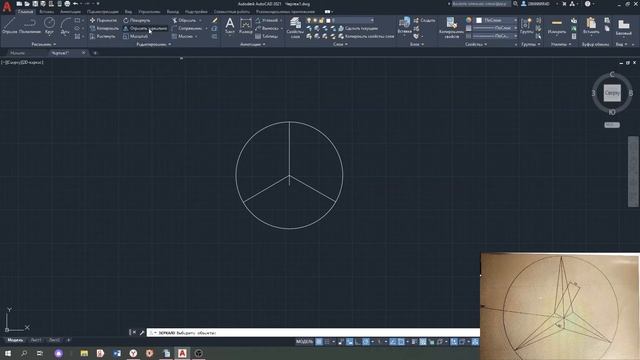640x360 pixels.
Task: Add a new drawing tab with plus
Action: [x=95, y=53]
